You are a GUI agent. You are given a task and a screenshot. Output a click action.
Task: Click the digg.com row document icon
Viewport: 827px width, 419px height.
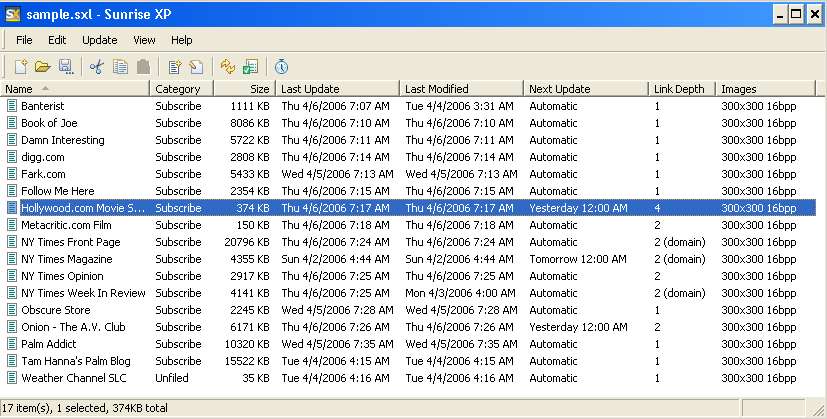12,157
